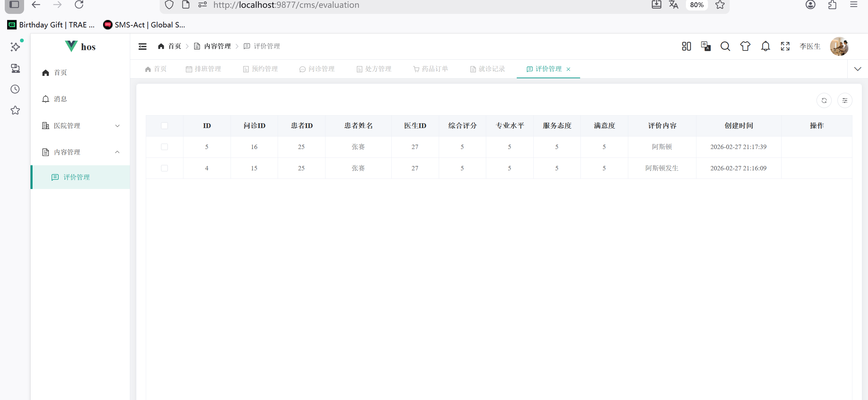Click the user avatar thumbnail
Screen dimensions: 868x400
(x=839, y=46)
